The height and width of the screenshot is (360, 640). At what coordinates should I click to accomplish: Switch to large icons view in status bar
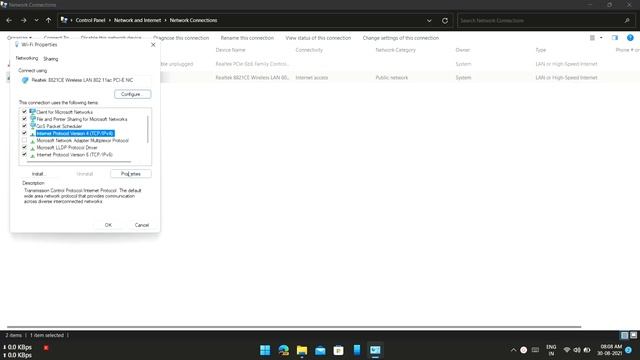click(x=633, y=335)
